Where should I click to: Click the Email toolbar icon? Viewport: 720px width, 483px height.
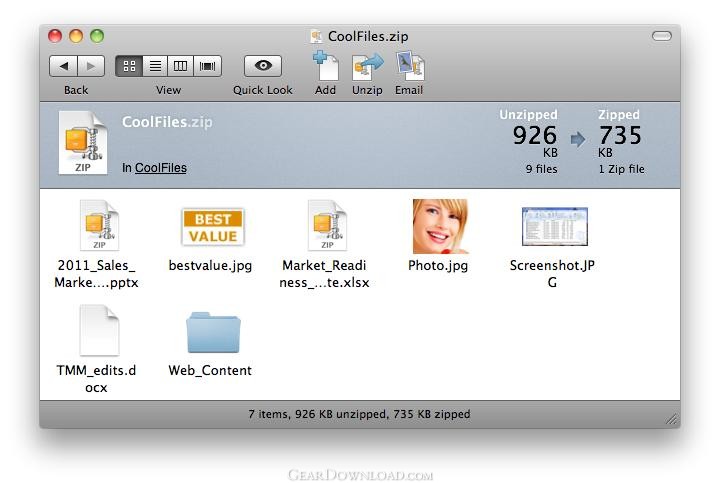(409, 67)
